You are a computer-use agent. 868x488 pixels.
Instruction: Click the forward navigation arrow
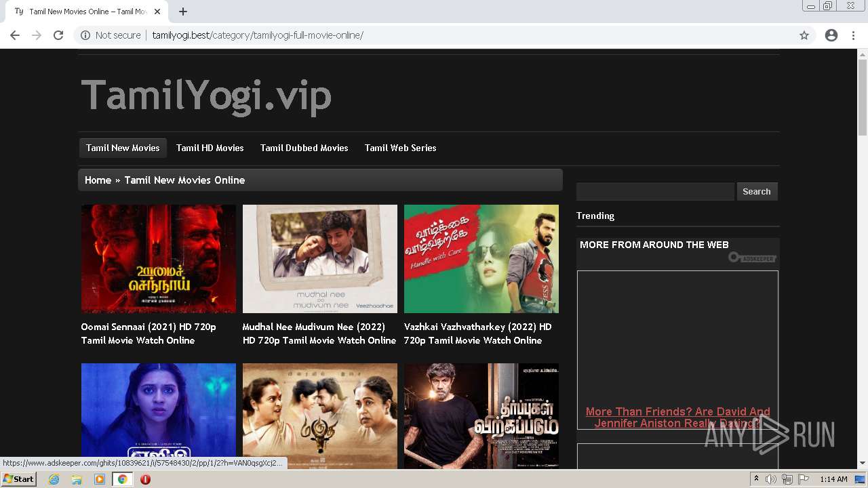(x=37, y=35)
